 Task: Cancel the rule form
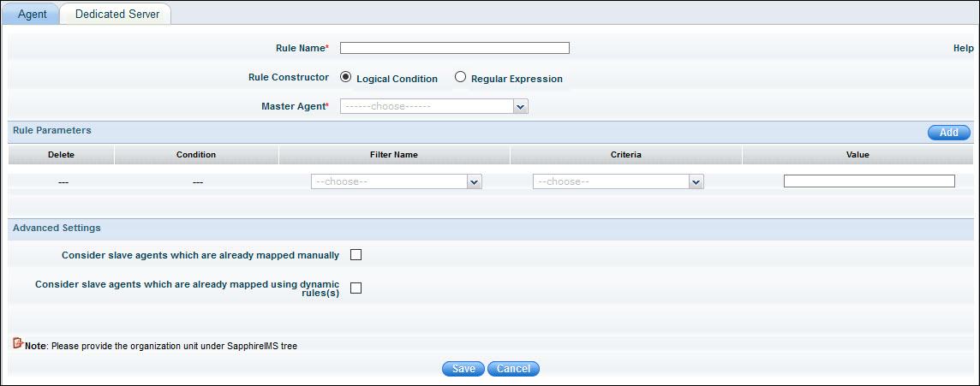click(513, 369)
